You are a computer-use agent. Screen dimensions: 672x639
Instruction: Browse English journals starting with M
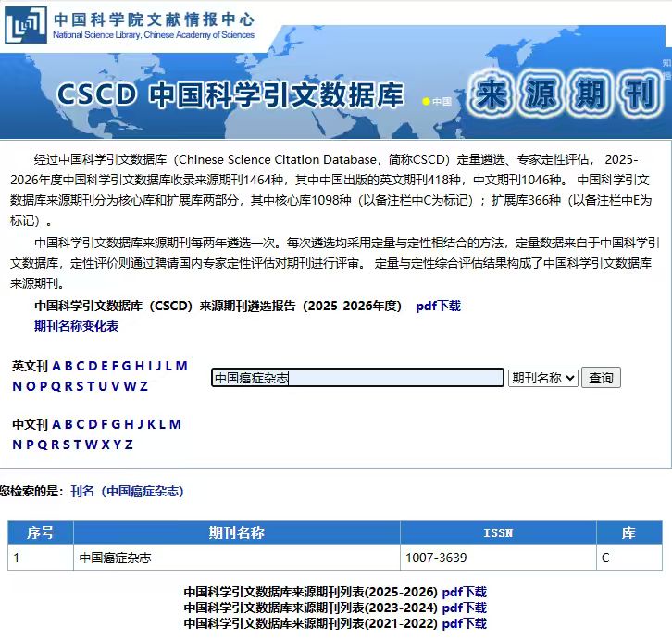181,366
